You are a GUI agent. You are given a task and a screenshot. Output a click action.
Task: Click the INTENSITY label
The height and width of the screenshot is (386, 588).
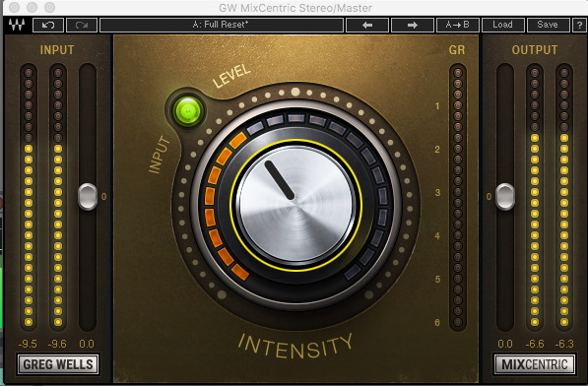point(295,347)
